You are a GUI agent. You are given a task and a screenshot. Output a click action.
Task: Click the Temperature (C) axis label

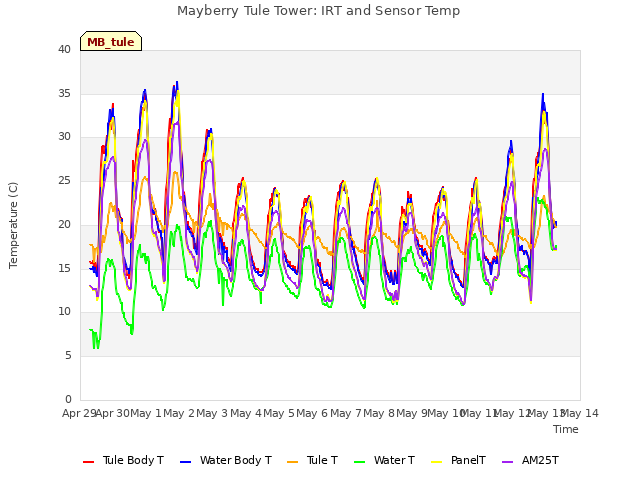(13, 225)
